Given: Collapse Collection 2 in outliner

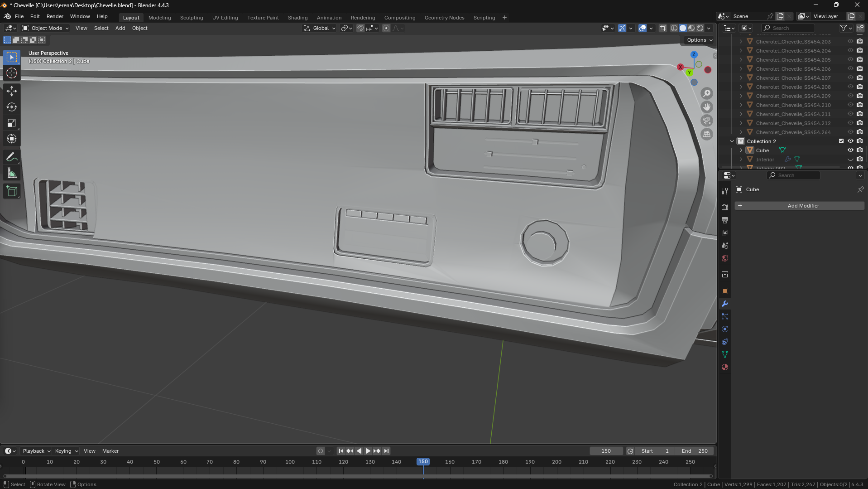Looking at the screenshot, I should [x=732, y=141].
